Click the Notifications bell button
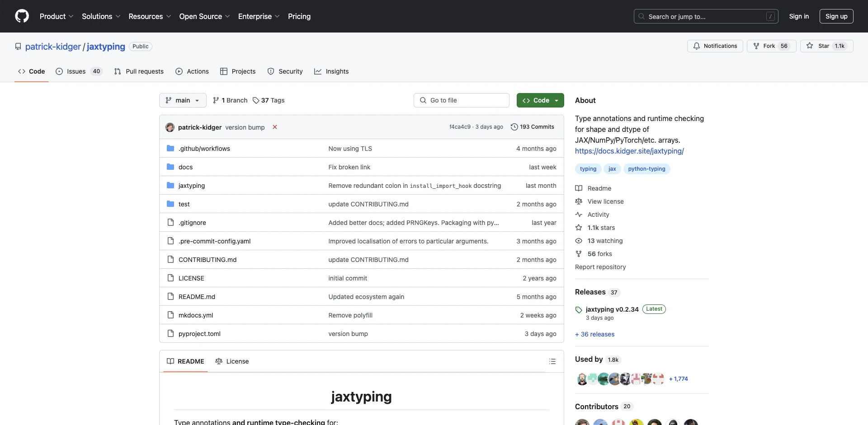 (715, 46)
